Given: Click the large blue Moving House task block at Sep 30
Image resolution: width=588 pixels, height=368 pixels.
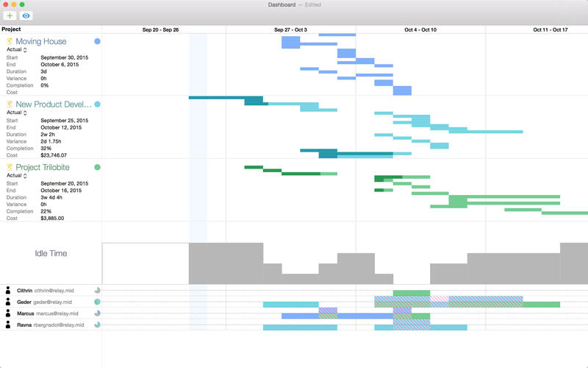Looking at the screenshot, I should point(290,43).
